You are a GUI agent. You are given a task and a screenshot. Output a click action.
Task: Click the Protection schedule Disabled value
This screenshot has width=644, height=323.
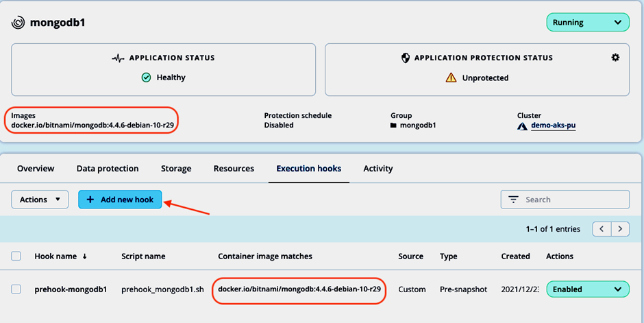click(x=279, y=125)
